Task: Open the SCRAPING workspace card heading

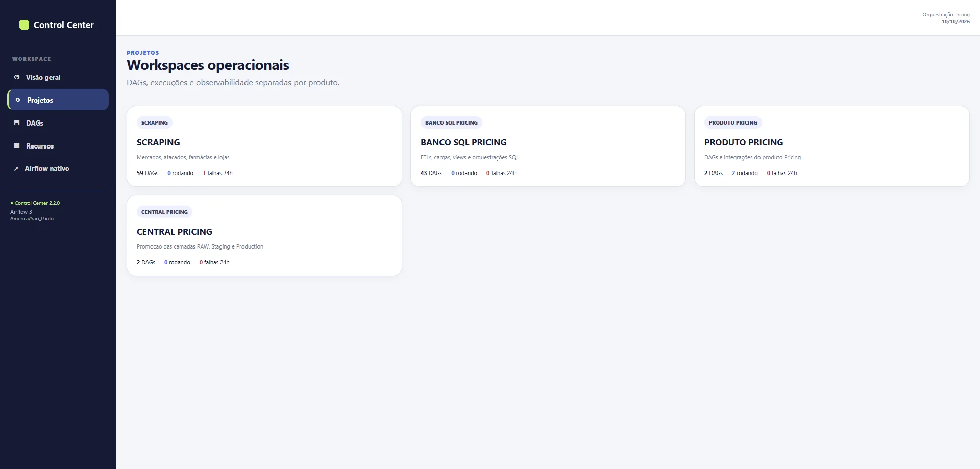Action: coord(158,142)
